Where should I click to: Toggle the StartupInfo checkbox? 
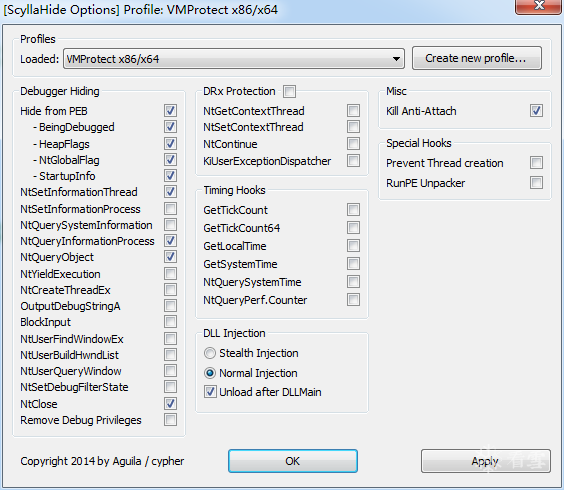(x=170, y=176)
